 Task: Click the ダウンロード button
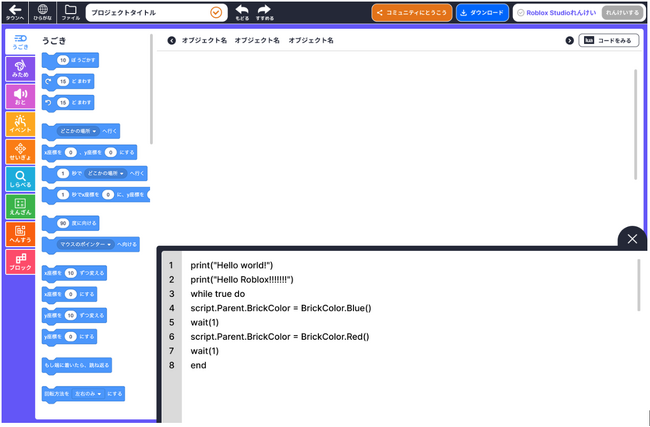coord(482,13)
